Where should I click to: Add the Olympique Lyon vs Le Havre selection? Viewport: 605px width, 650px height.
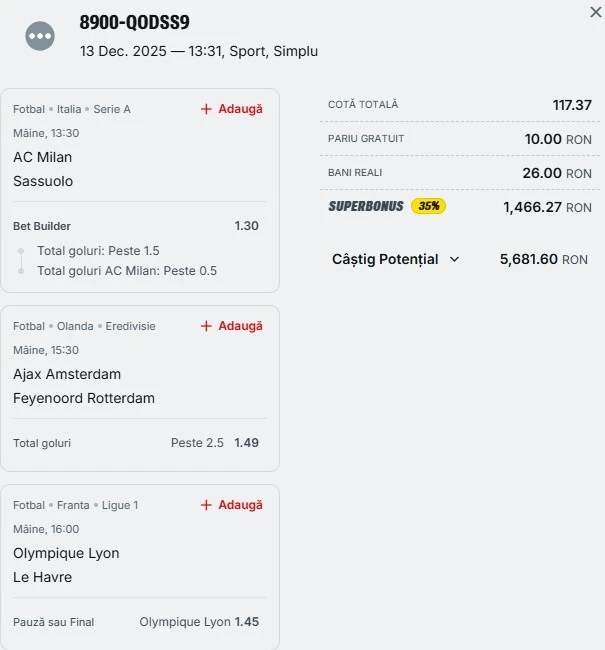(x=231, y=505)
